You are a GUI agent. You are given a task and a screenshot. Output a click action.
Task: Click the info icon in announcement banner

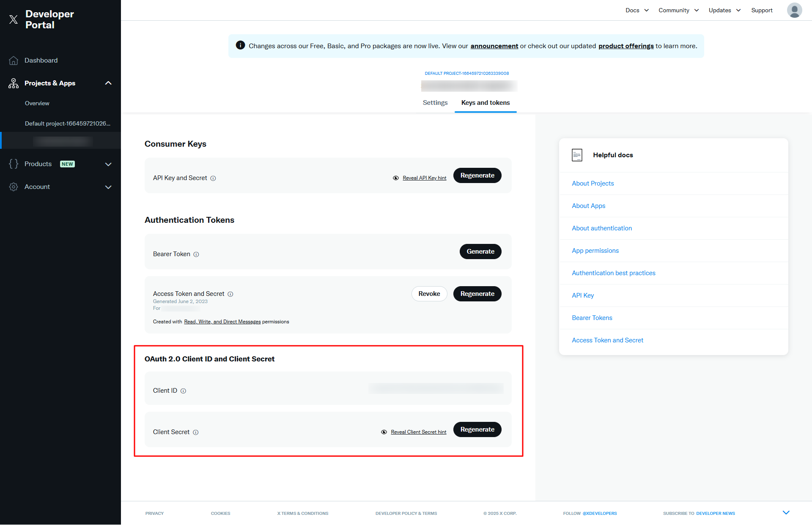pyautogui.click(x=240, y=45)
